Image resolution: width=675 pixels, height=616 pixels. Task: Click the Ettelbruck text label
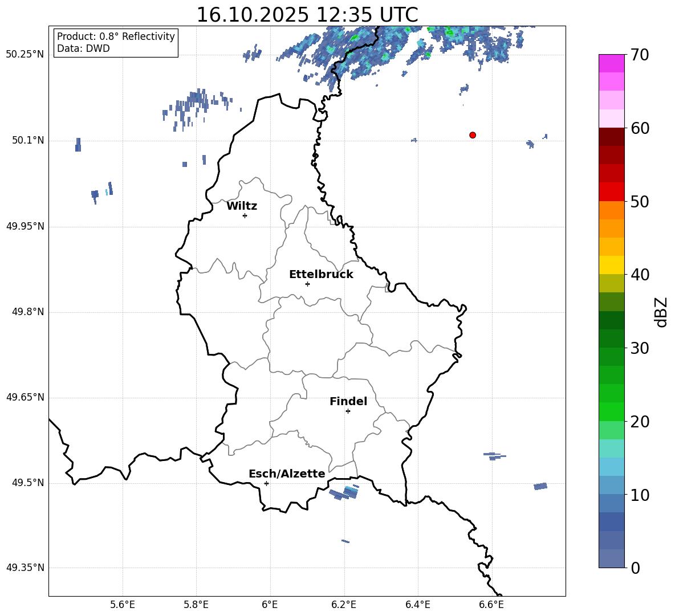[321, 275]
